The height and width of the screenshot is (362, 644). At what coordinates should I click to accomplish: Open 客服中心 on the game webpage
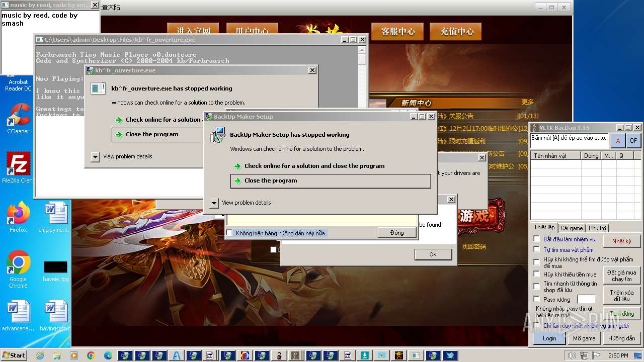[x=398, y=31]
